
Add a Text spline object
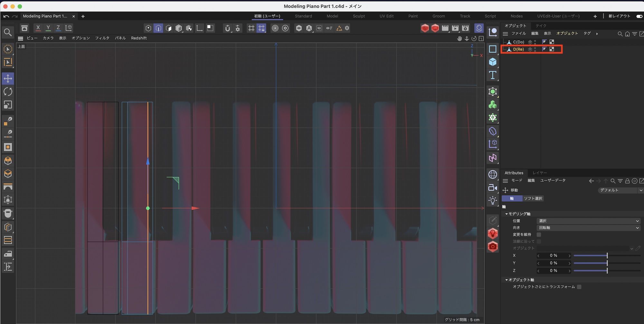tap(493, 75)
